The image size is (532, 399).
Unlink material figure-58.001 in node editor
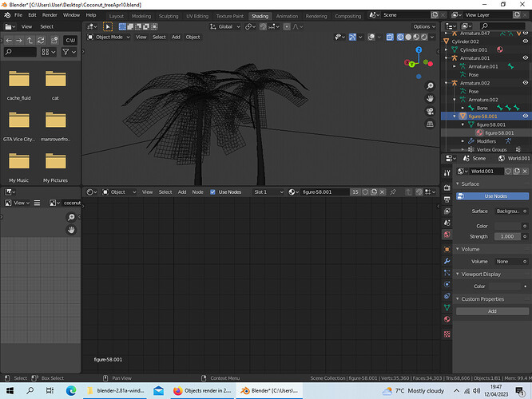pyautogui.click(x=383, y=192)
